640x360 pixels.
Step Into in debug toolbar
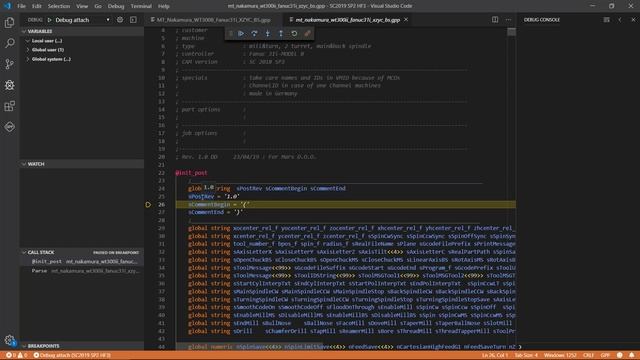268,33
